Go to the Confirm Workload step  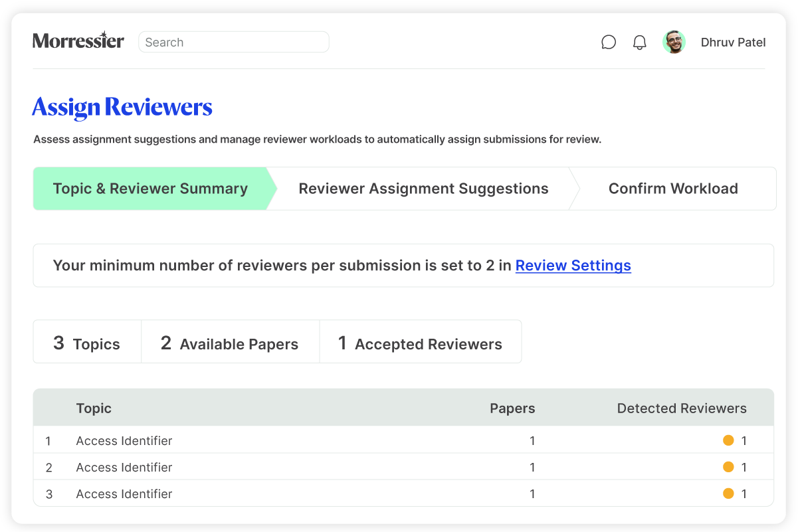click(672, 189)
